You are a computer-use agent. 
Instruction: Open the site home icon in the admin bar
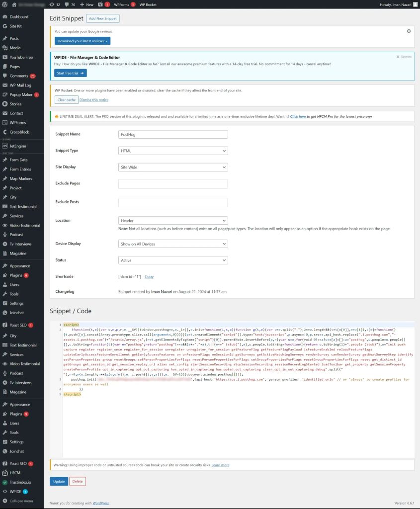14,4
